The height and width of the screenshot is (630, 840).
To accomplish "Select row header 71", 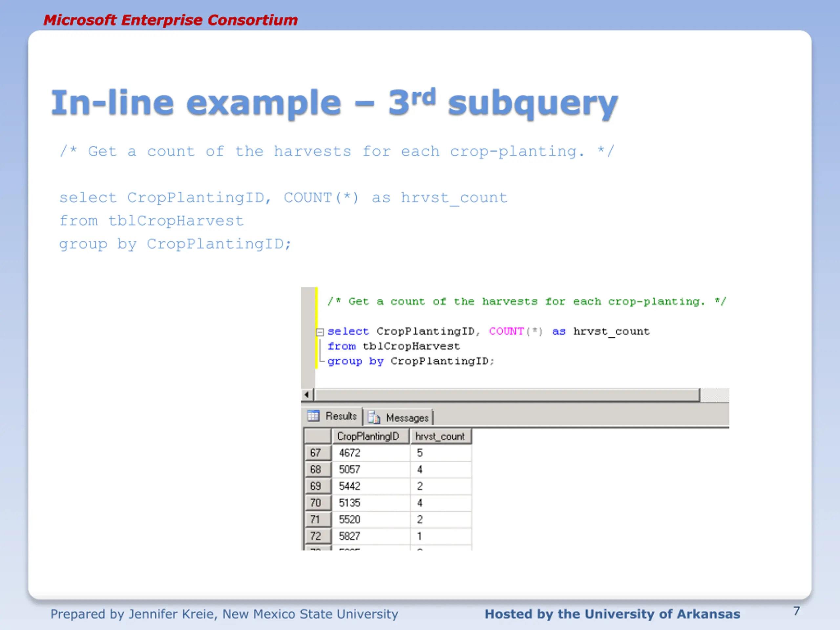I will click(318, 519).
